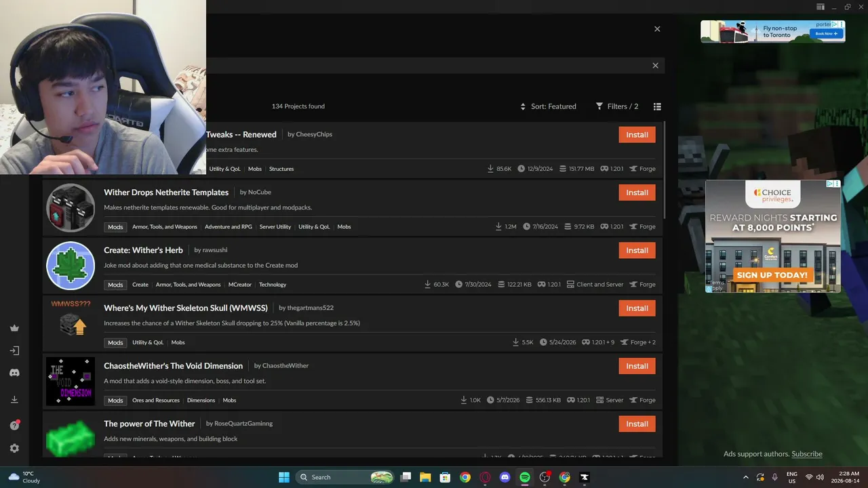Image resolution: width=868 pixels, height=488 pixels.
Task: Open the Wi-Fi network tray icon
Action: (809, 477)
